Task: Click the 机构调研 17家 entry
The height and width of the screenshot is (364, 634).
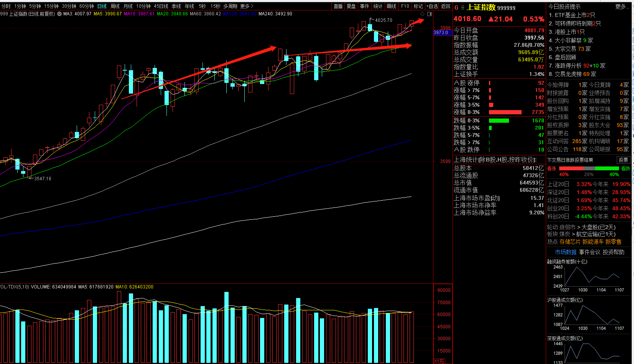Action: (609, 141)
